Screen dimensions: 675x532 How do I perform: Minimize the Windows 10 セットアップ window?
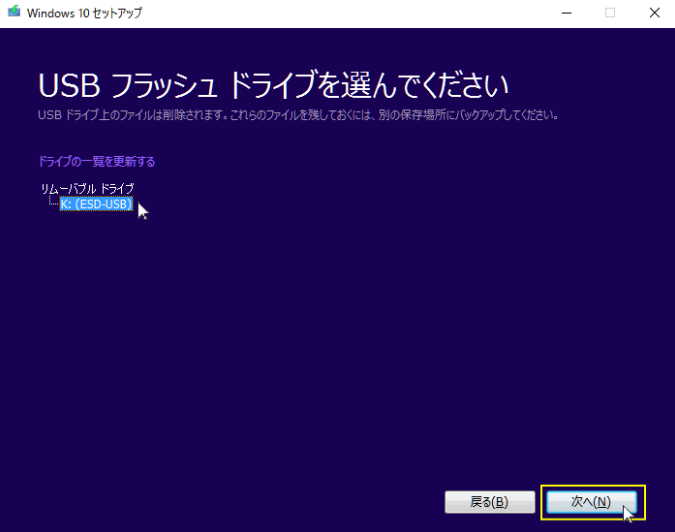567,13
